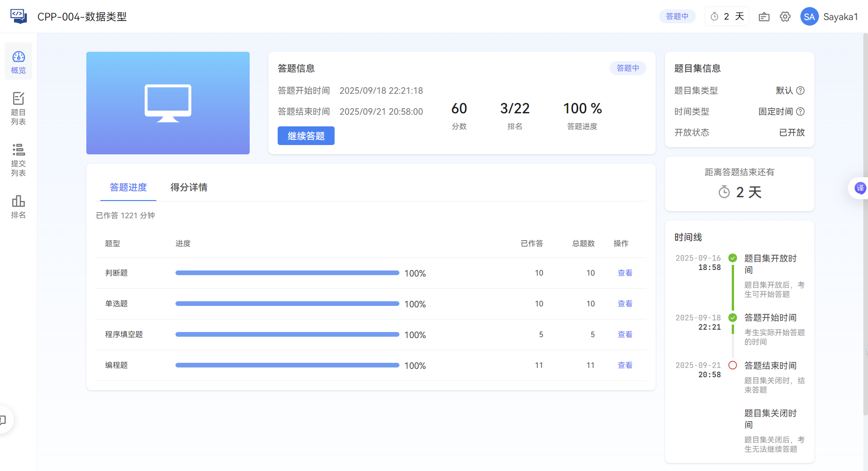Click red circle marker for 答题结束时间
Image resolution: width=868 pixels, height=471 pixels.
pos(733,365)
